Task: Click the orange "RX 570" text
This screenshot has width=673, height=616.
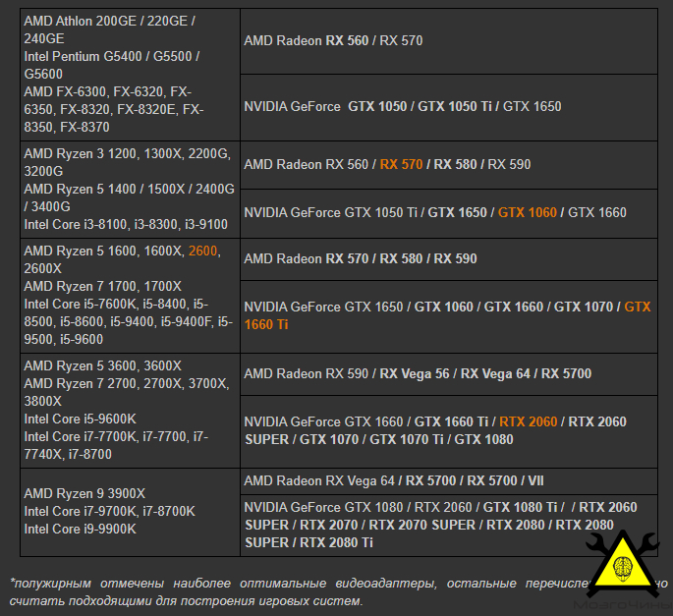Action: point(401,164)
